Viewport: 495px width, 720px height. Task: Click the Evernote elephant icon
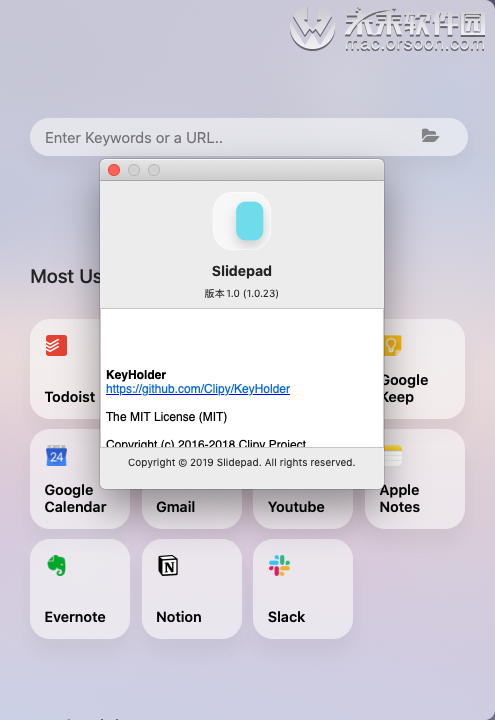[57, 565]
